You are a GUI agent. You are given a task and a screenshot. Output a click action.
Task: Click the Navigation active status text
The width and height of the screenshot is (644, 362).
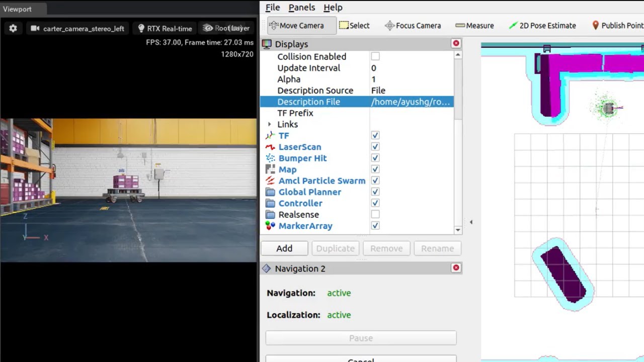coord(339,293)
